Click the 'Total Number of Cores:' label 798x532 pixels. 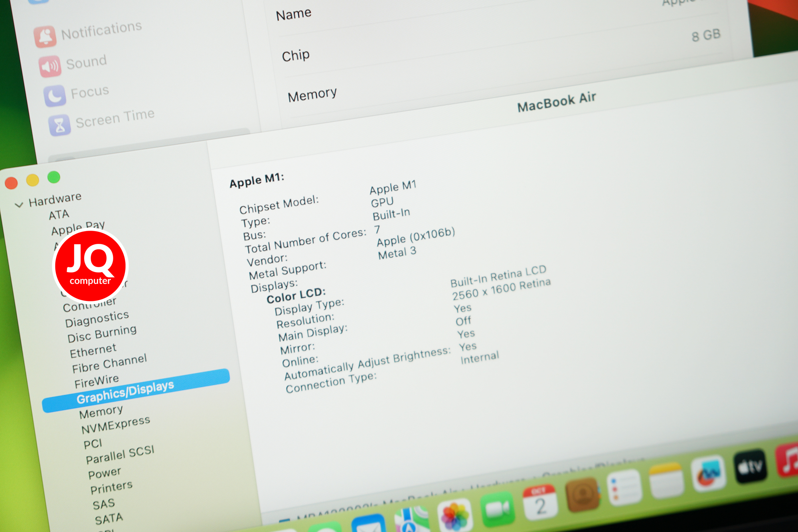305,241
